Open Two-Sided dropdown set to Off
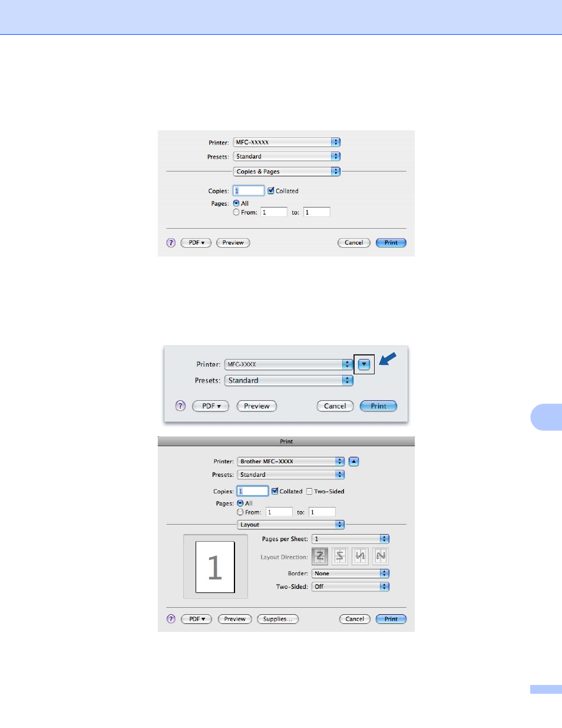Viewport: 562px width, 728px height. [x=351, y=587]
